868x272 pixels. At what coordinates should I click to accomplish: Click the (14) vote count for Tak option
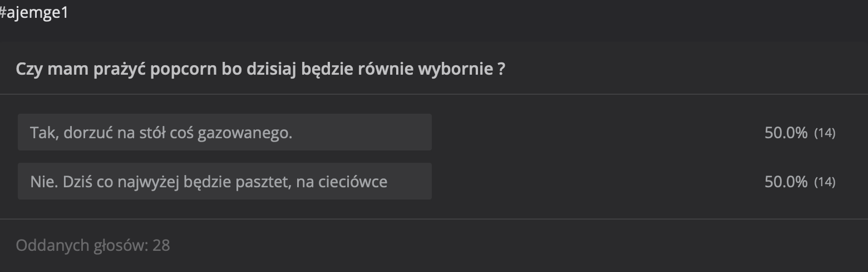(x=825, y=133)
